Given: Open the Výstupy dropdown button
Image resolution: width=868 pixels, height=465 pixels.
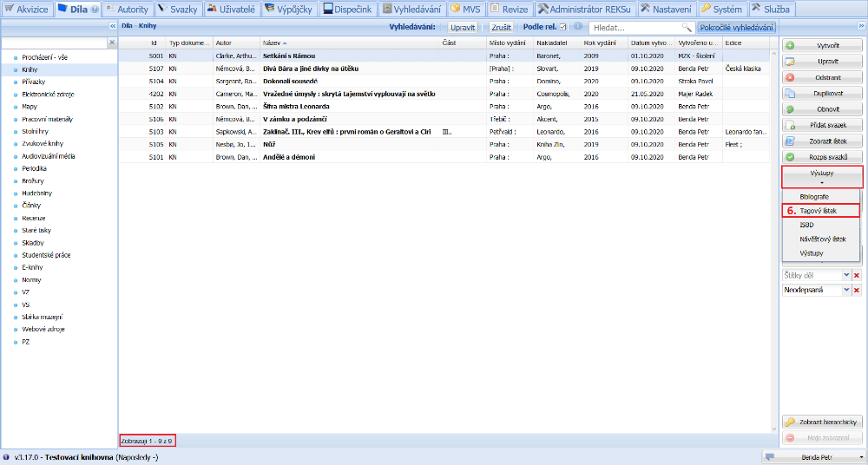Looking at the screenshot, I should 822,177.
